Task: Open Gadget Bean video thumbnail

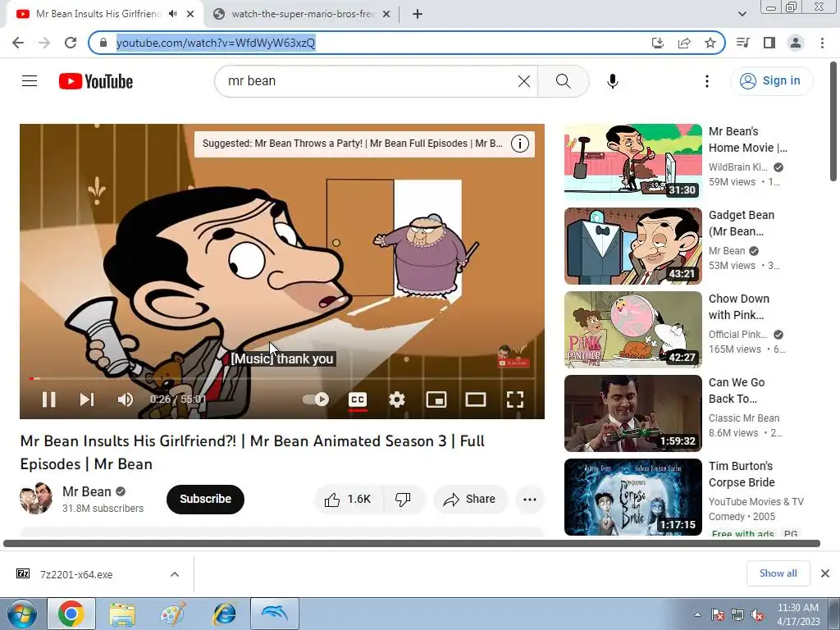Action: click(632, 246)
